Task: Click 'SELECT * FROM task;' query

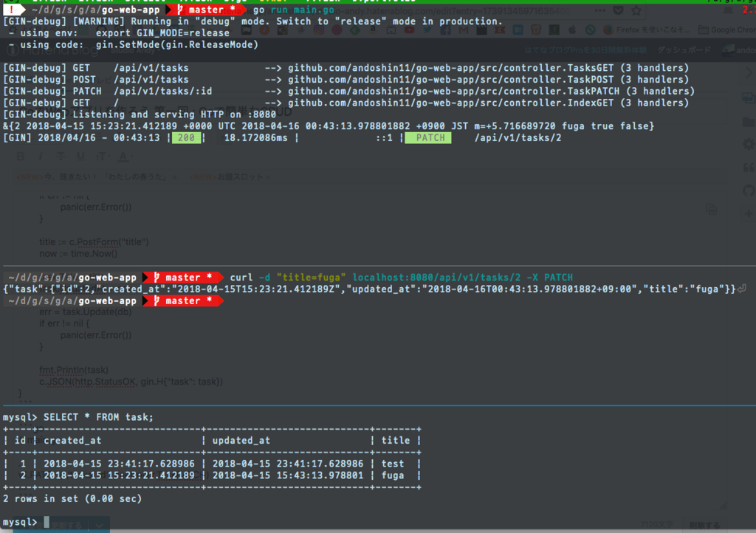Action: tap(98, 417)
